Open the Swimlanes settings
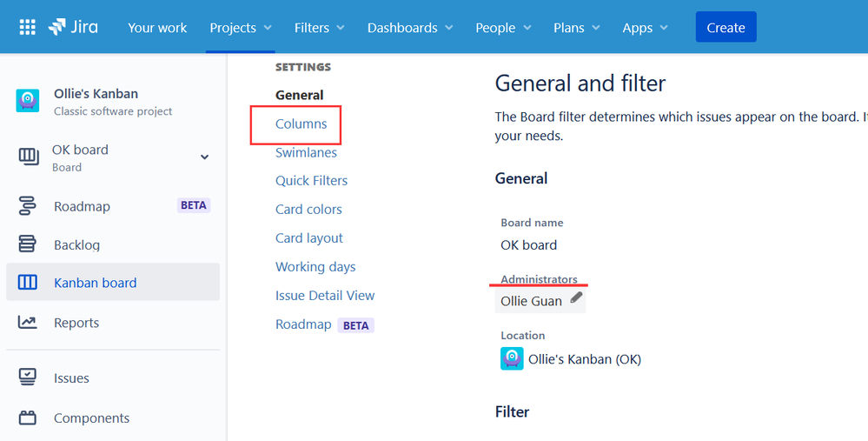Screen dimensions: 868x441 306,152
